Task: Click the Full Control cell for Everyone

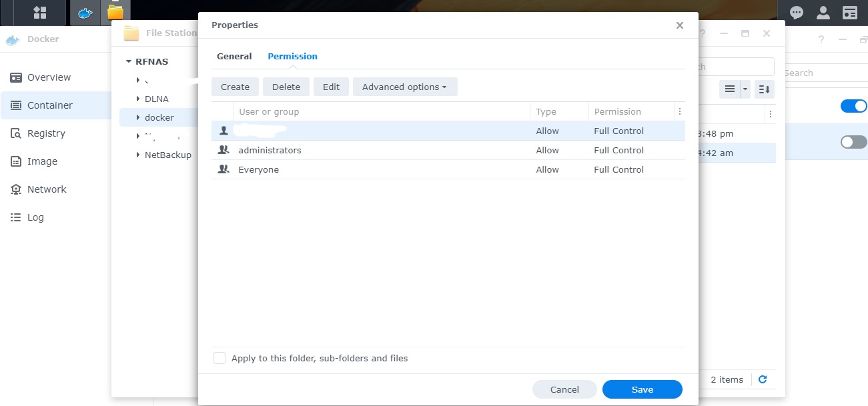Action: tap(618, 169)
